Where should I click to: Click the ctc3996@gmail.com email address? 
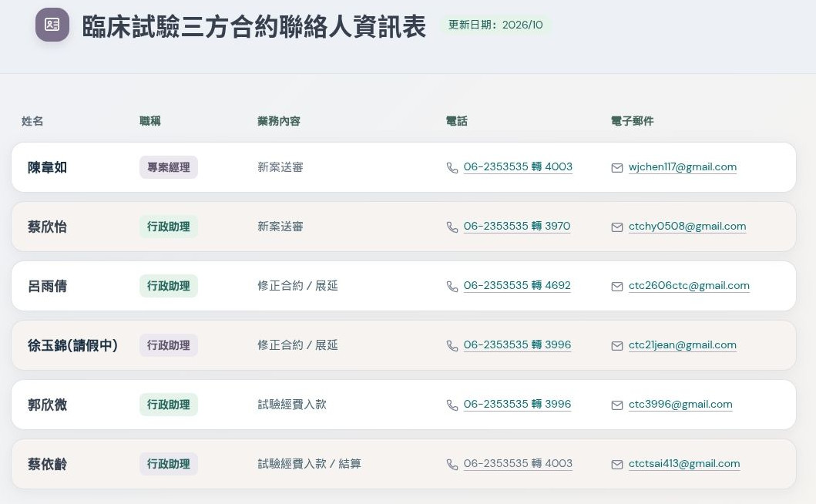coord(680,405)
